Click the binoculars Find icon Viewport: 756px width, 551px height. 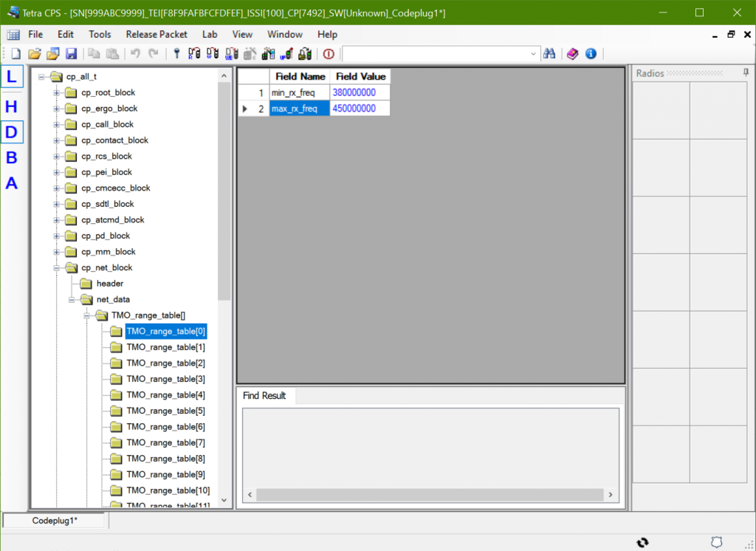pos(549,54)
